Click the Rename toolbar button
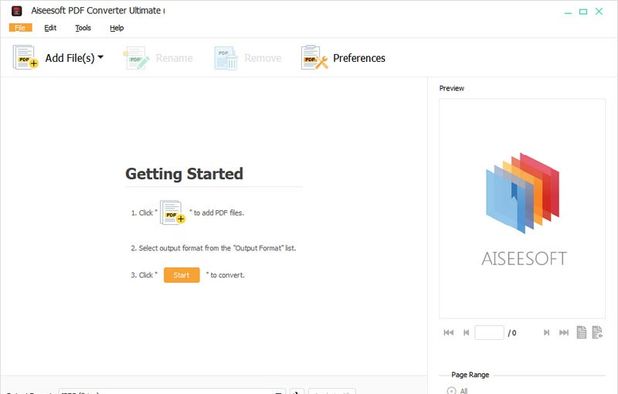The width and height of the screenshot is (618, 394). point(158,58)
